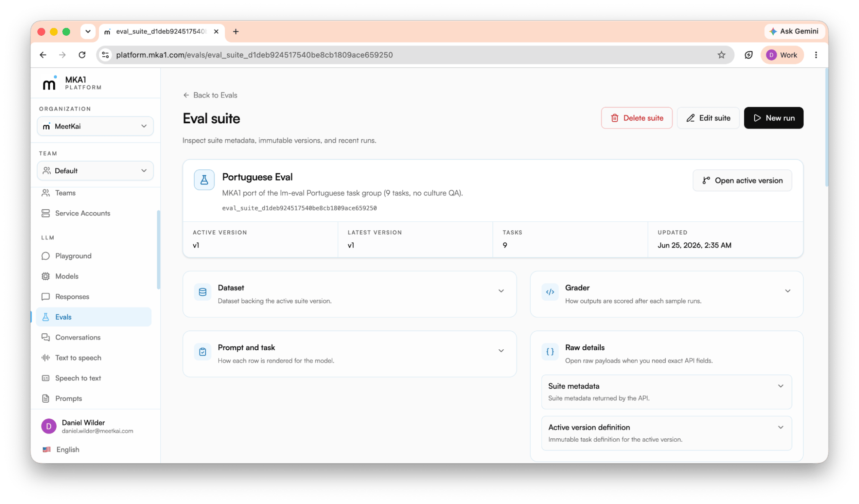Screen dimensions: 859x504
Task: Click the address bar URL
Action: pos(254,55)
